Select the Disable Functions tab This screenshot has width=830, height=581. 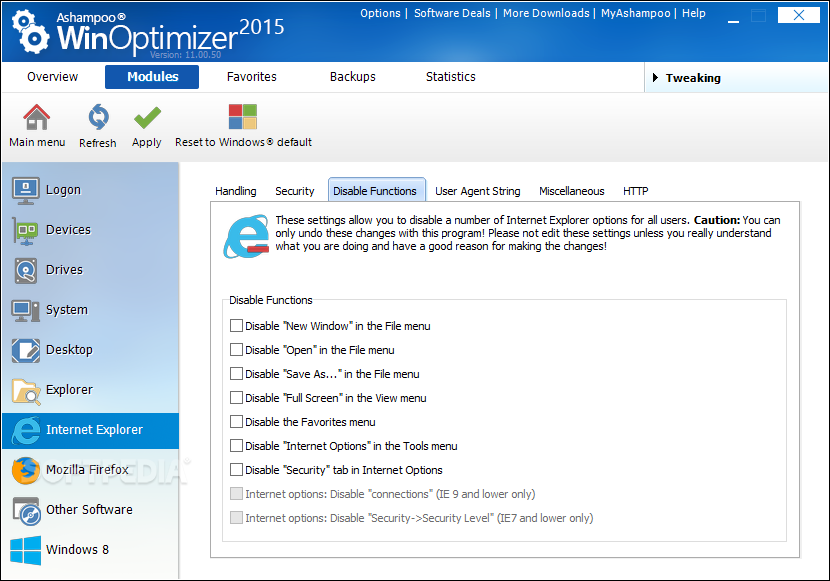coord(375,190)
